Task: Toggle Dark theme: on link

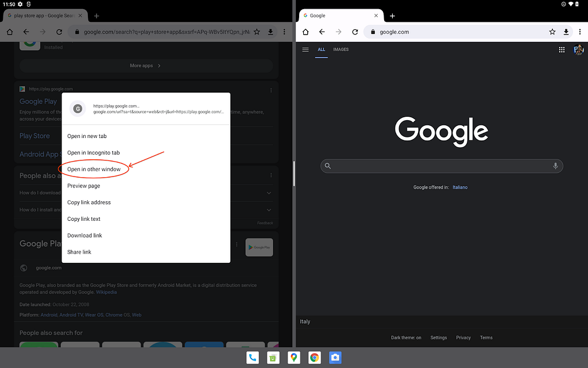Action: point(406,338)
